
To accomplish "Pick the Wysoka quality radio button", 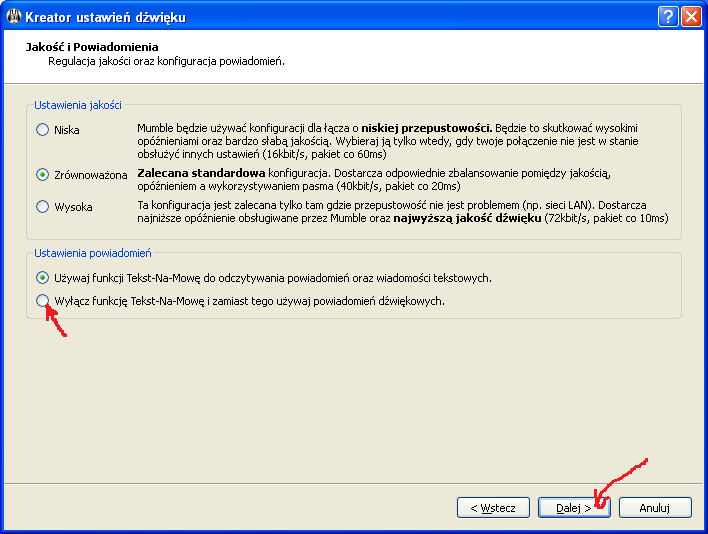I will pos(43,207).
